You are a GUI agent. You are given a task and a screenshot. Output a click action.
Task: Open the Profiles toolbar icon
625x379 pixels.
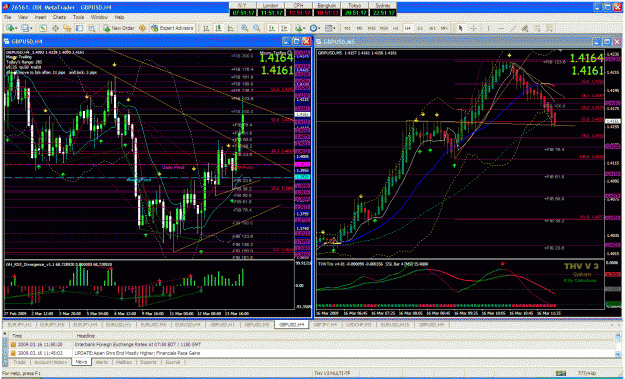(x=26, y=28)
